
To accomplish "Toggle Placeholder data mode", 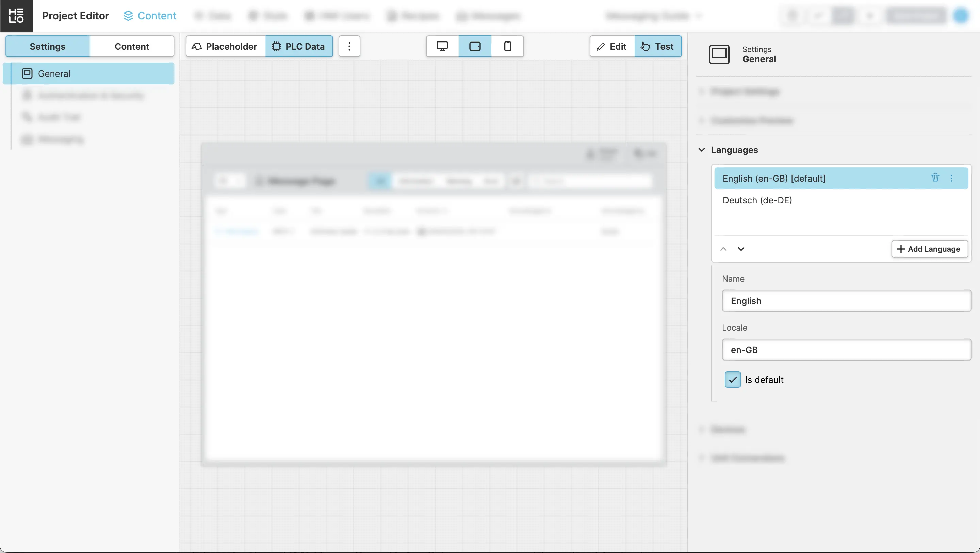I will [x=225, y=46].
